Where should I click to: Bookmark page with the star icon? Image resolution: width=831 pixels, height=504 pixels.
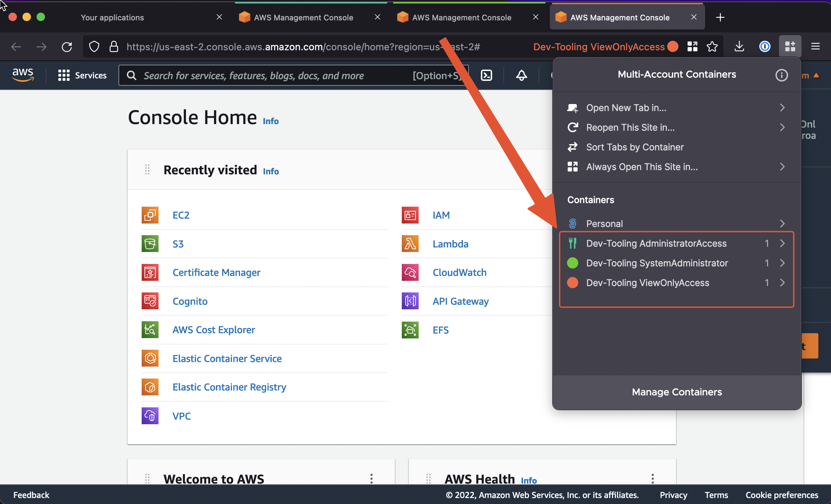pos(712,46)
